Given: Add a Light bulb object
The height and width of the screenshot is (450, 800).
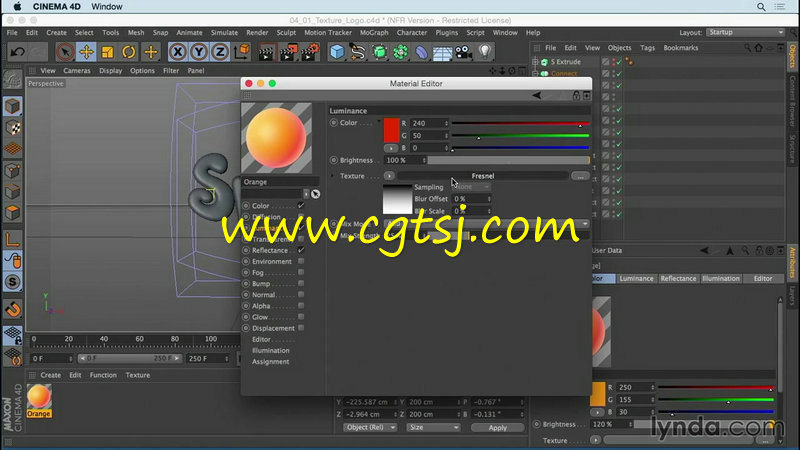Looking at the screenshot, I should point(485,52).
